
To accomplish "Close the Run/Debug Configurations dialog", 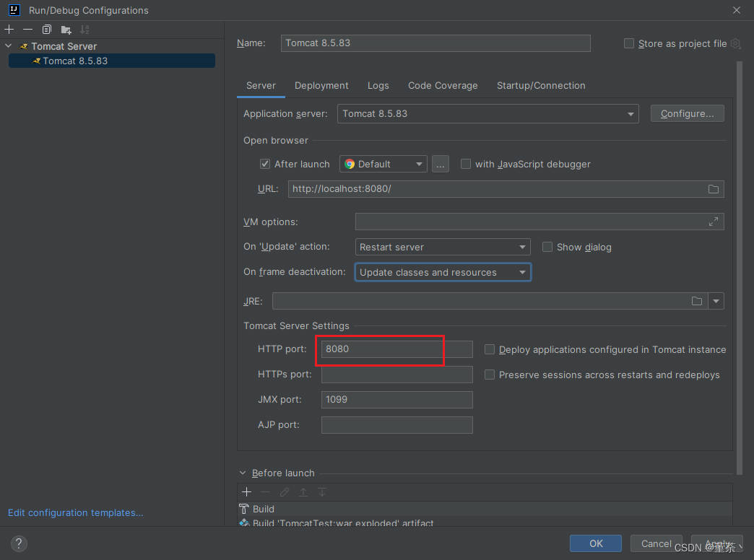I will 736,10.
